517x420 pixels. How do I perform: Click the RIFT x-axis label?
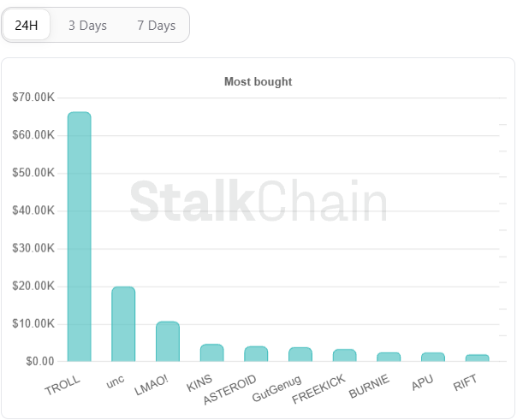465,382
